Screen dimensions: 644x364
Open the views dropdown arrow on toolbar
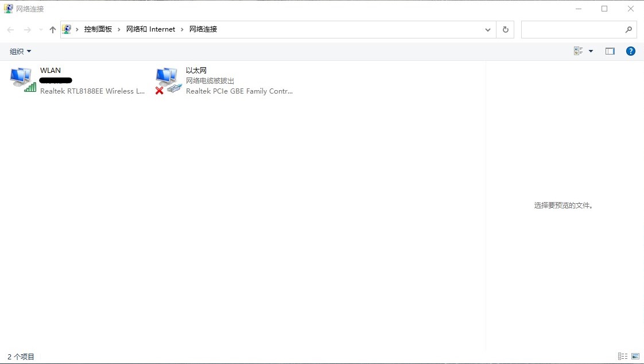(590, 51)
